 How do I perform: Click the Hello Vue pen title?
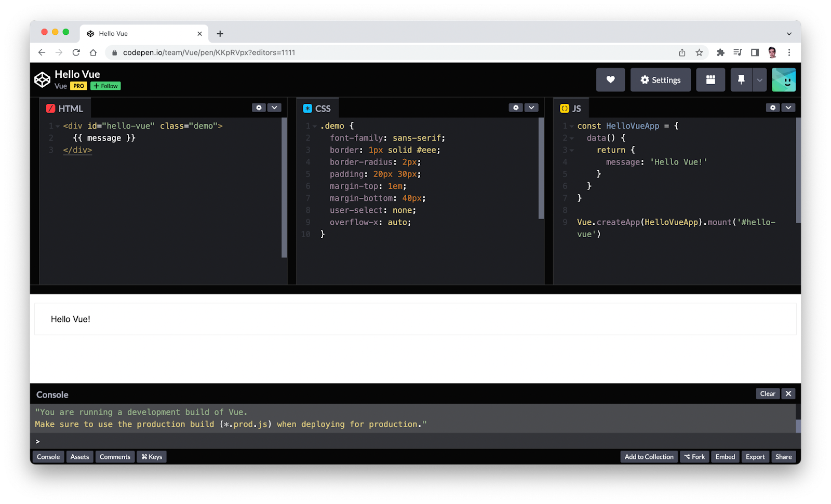pyautogui.click(x=77, y=74)
